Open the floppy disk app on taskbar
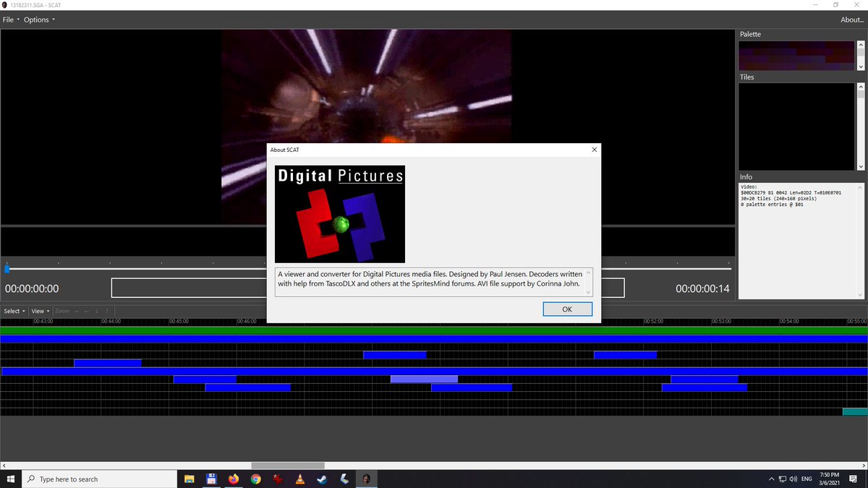The width and height of the screenshot is (868, 488). point(211,479)
